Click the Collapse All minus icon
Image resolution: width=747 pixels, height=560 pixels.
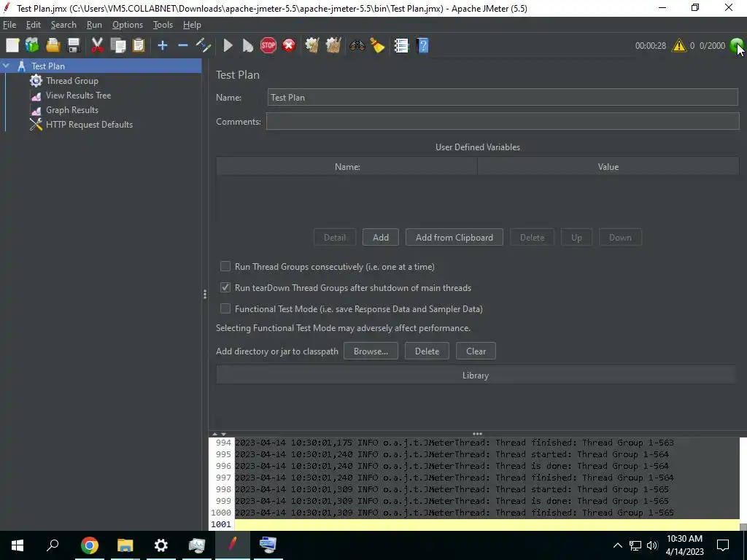(x=183, y=46)
